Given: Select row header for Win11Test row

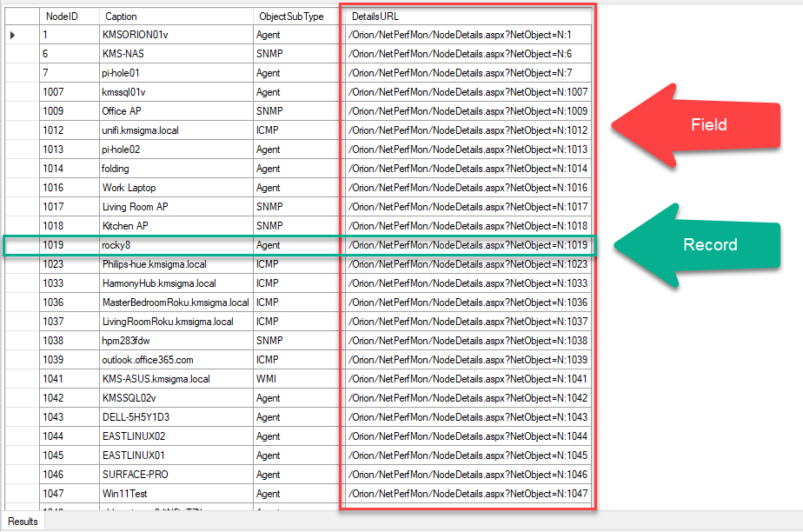Looking at the screenshot, I should pos(23,494).
